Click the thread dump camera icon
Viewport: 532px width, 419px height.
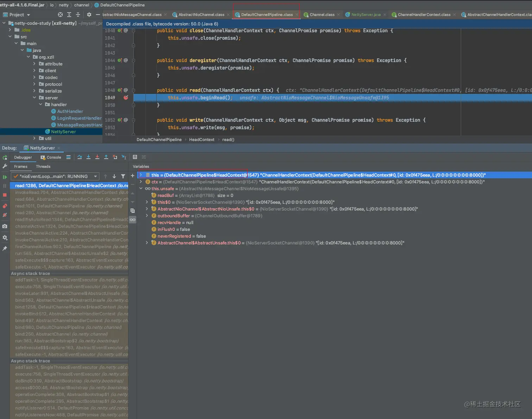[x=5, y=226]
